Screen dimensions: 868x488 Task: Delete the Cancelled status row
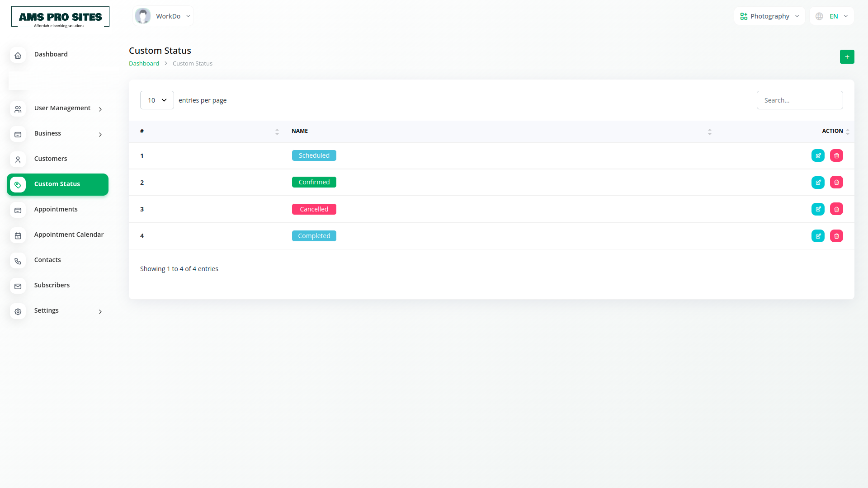click(836, 209)
